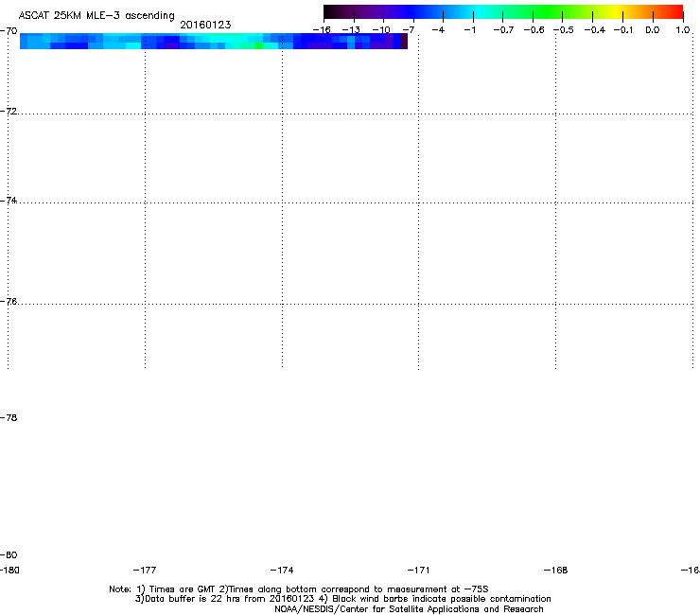The image size is (700, 615).
Task: Click the colorbar label -0.5
Action: tap(564, 30)
